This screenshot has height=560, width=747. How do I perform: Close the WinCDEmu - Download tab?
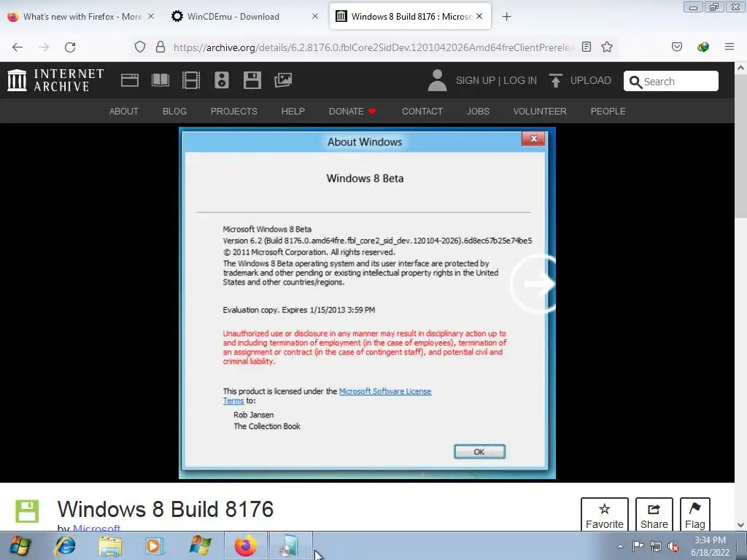click(x=315, y=16)
